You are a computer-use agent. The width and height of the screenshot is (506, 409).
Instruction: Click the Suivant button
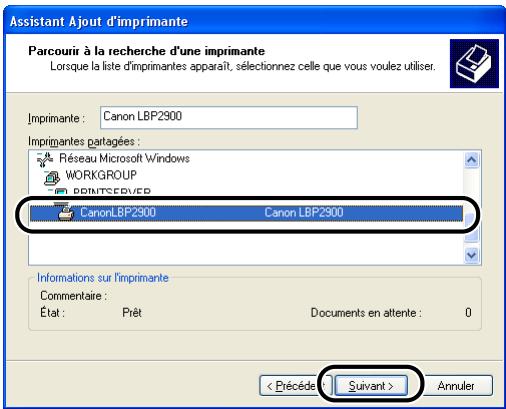[x=371, y=386]
